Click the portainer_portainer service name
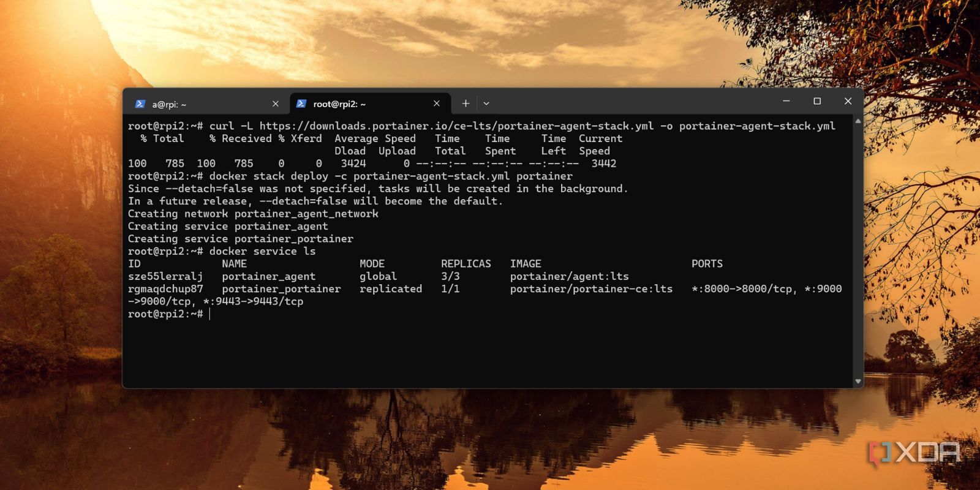The width and height of the screenshot is (980, 490). point(281,289)
